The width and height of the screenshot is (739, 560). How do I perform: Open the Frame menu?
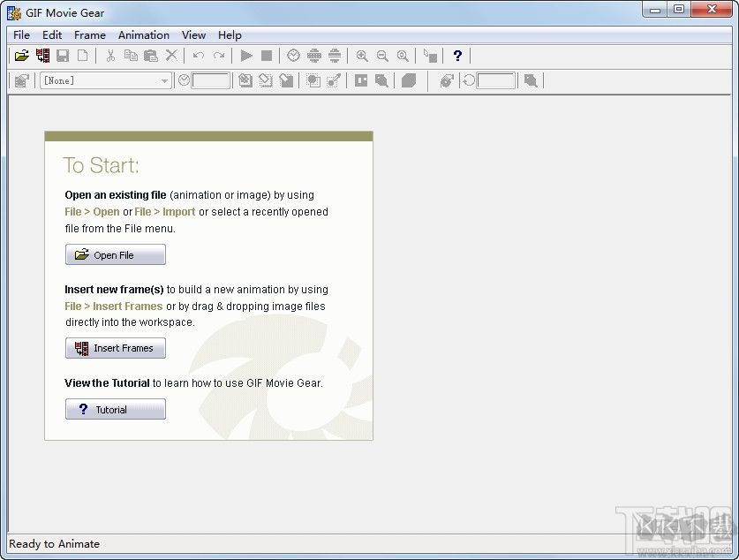click(x=89, y=35)
